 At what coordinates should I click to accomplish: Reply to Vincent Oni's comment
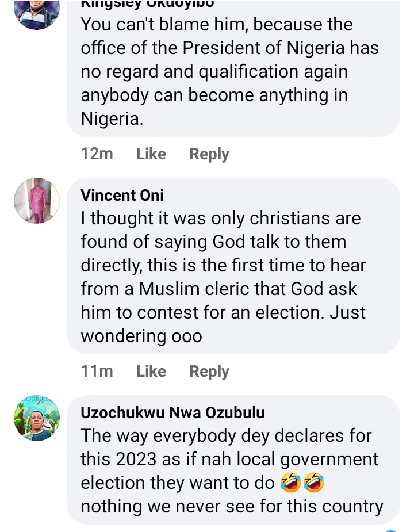coord(209,372)
